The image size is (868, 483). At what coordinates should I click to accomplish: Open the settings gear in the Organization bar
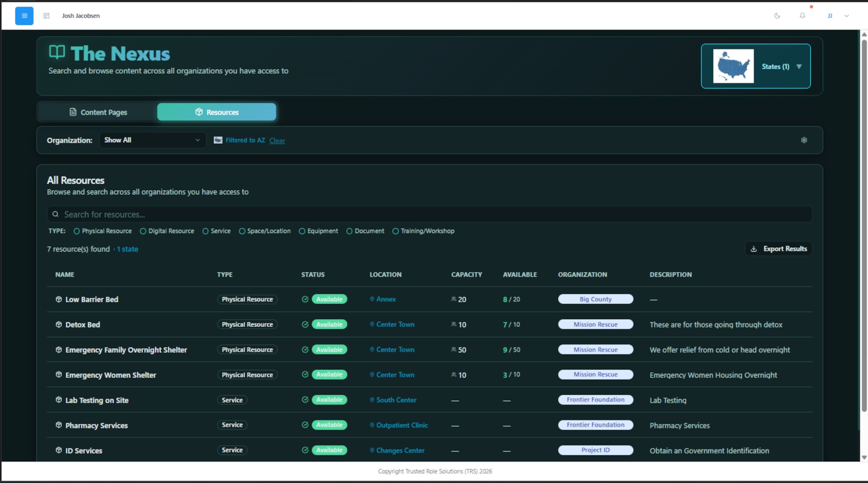click(x=804, y=140)
